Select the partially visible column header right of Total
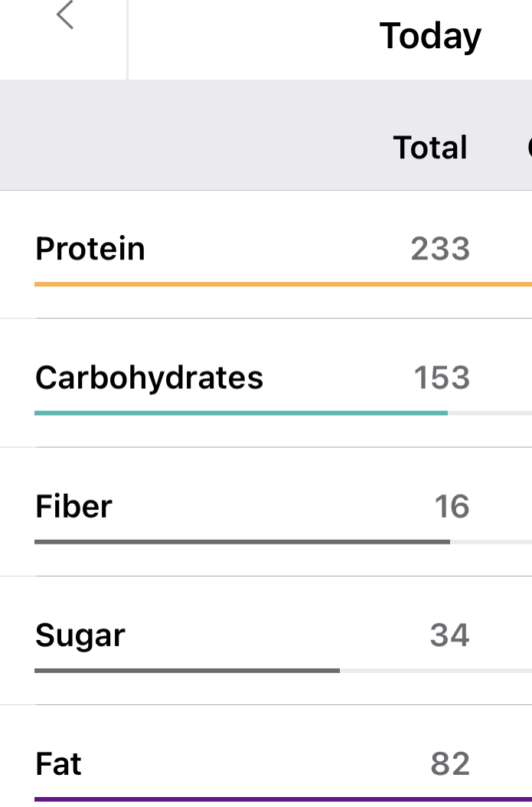532x807 pixels. point(528,148)
